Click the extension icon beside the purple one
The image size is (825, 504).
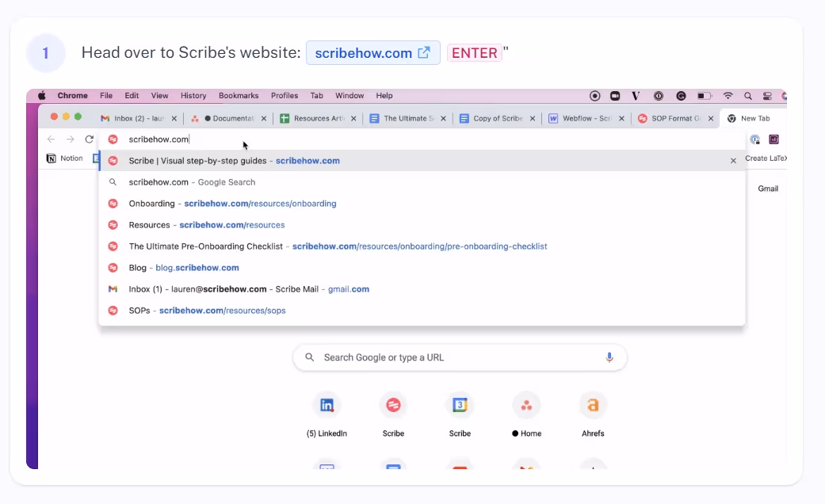755,139
